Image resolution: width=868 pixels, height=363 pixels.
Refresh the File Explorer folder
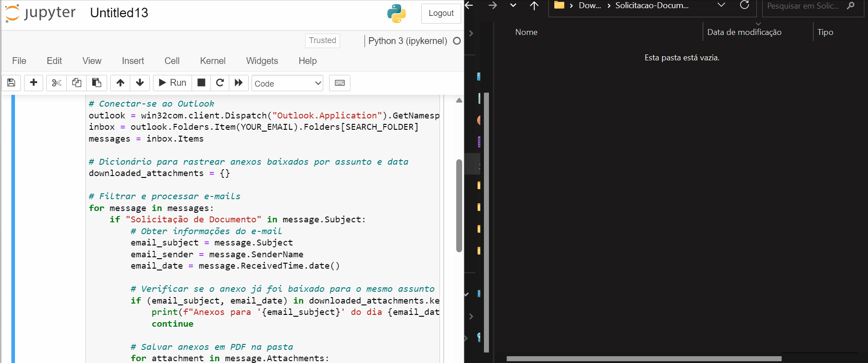click(745, 5)
